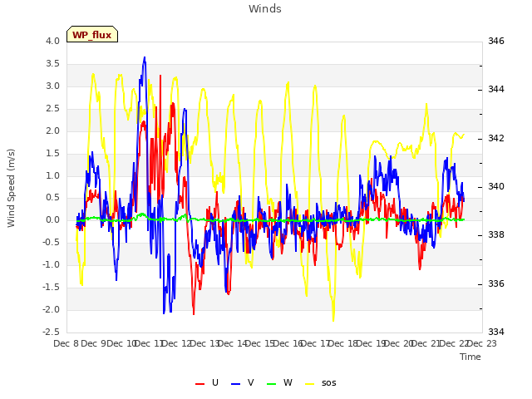This screenshot has width=532, height=399.
Task: Click the 2.0 left axis tick label
Action: [52, 131]
